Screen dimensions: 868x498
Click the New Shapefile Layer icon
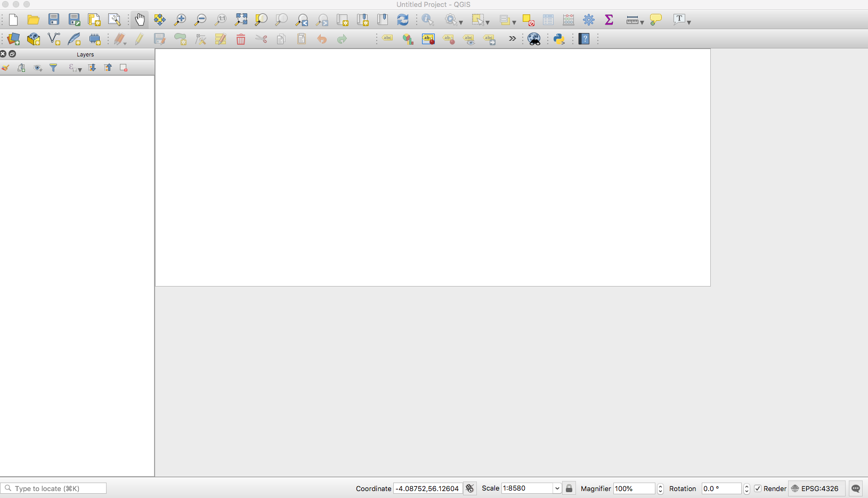click(x=54, y=39)
